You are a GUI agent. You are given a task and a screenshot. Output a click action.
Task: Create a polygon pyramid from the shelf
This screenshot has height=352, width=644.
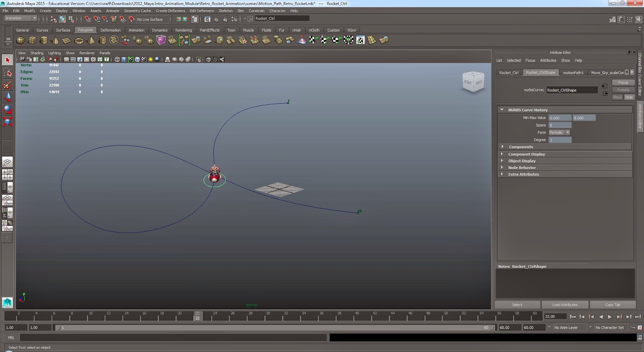tap(91, 40)
